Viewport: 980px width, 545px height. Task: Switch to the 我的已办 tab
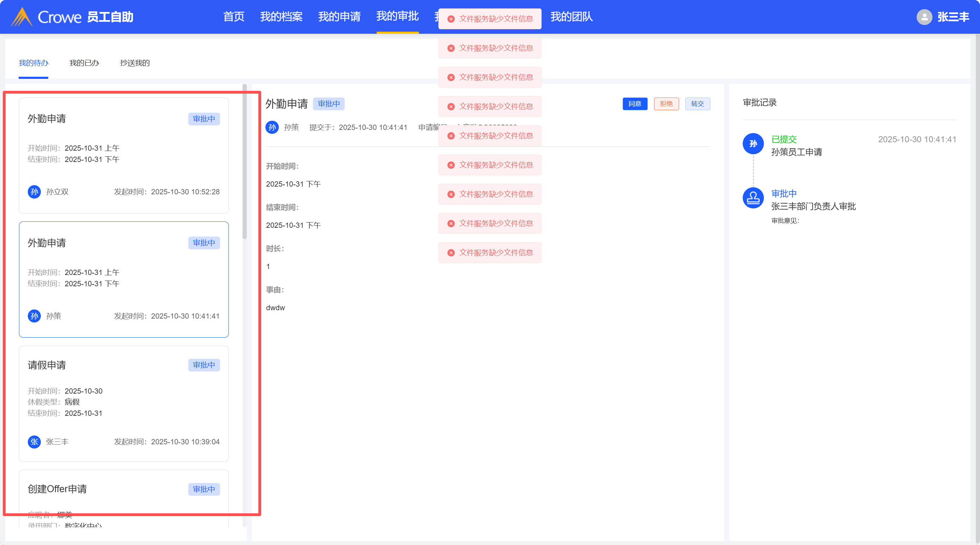point(84,63)
